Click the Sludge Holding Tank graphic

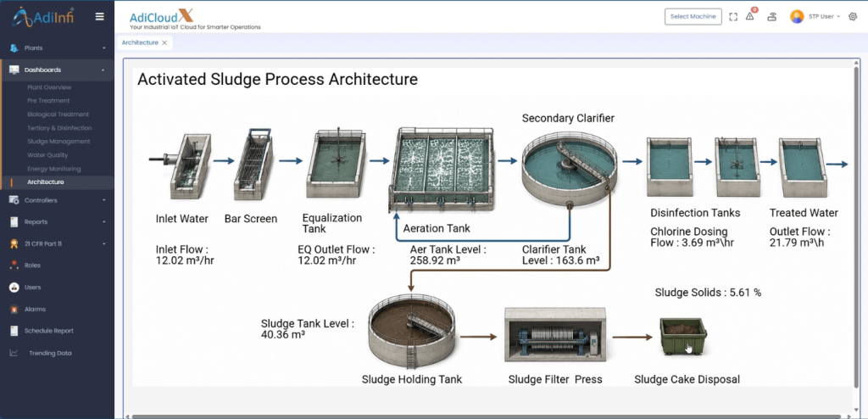[x=411, y=330]
